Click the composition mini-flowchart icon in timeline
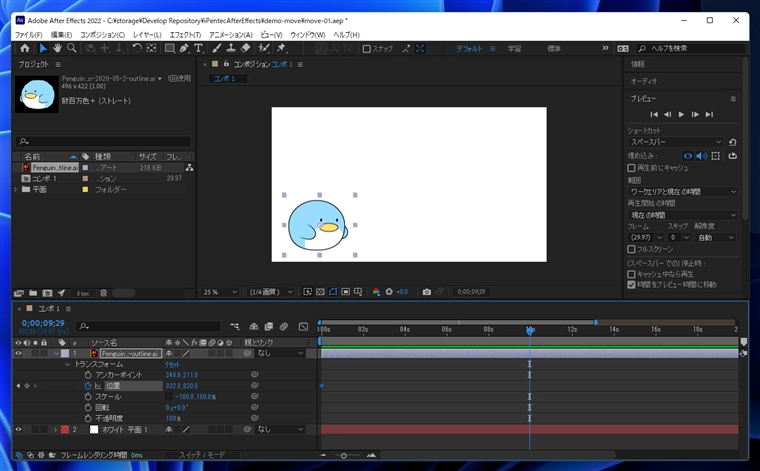This screenshot has width=760, height=471. [235, 327]
